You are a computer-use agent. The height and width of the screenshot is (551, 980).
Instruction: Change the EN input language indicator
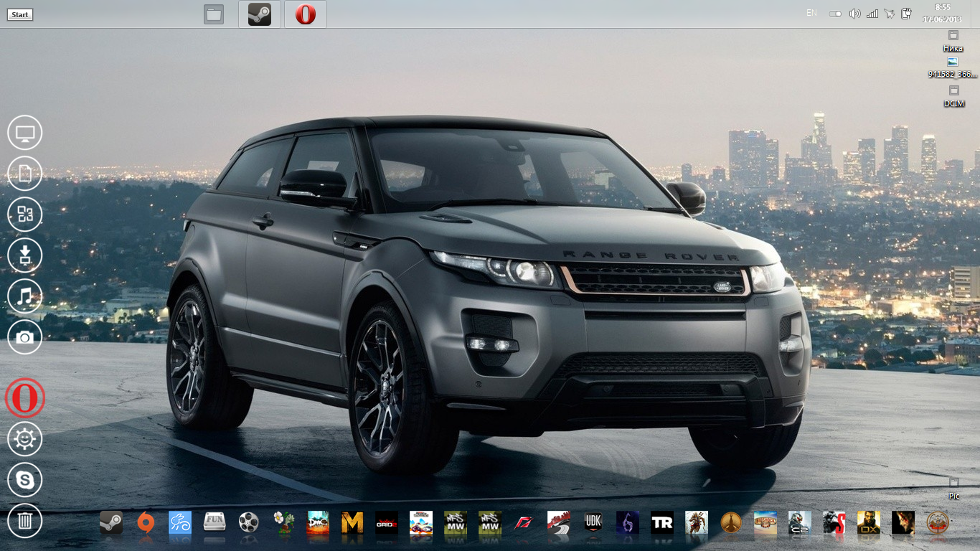coord(811,13)
